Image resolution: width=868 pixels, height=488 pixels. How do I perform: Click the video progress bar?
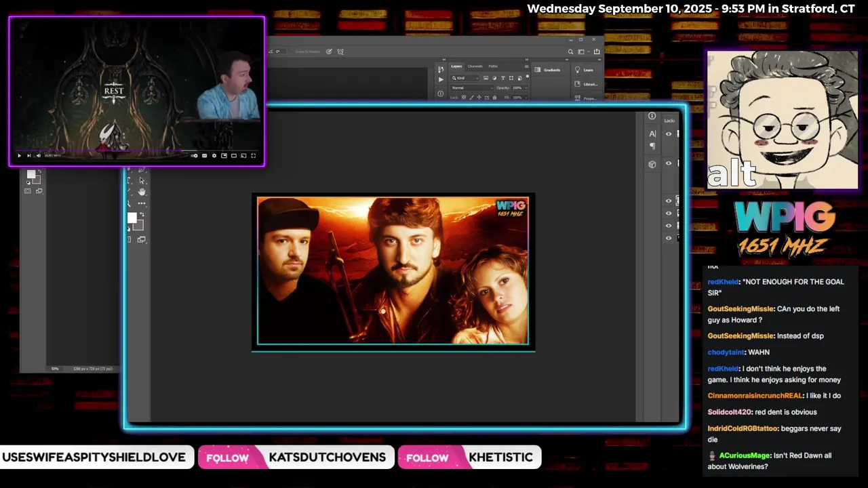pyautogui.click(x=136, y=150)
